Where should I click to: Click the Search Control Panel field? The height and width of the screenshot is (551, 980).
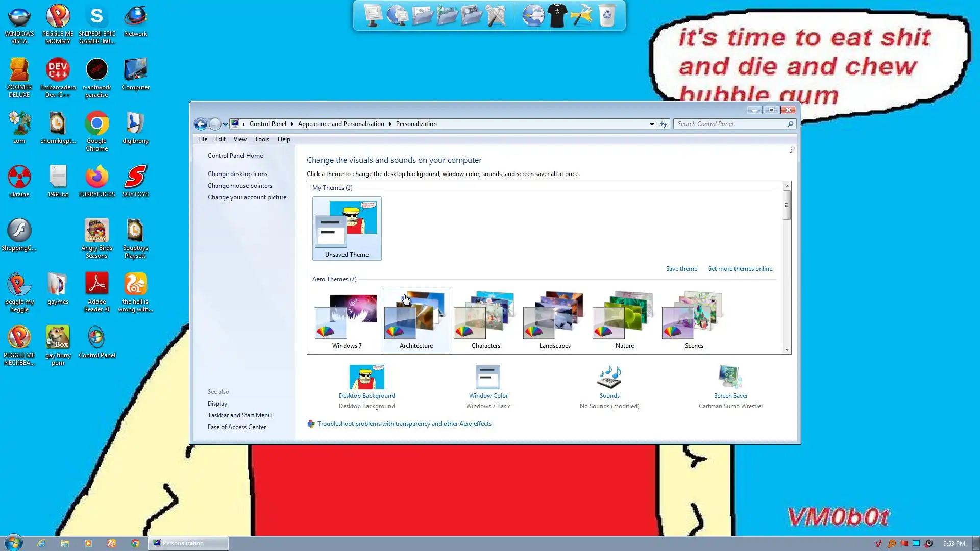point(730,124)
